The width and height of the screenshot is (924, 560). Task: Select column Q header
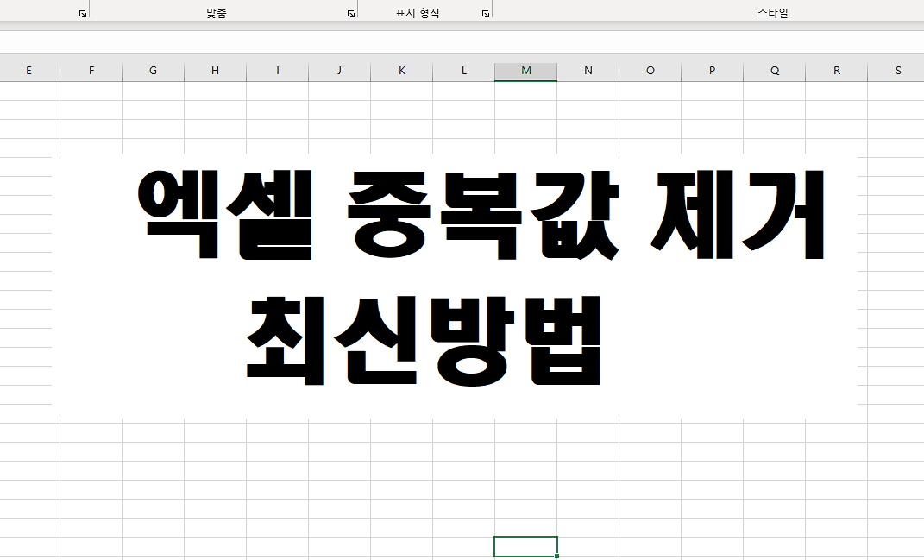tap(774, 70)
